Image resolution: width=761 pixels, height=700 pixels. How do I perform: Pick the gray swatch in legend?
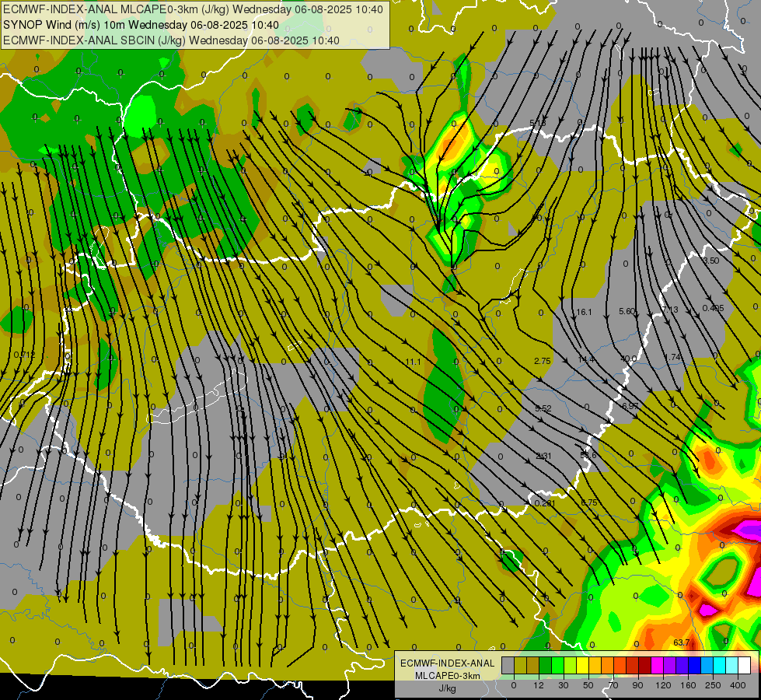coord(508,666)
